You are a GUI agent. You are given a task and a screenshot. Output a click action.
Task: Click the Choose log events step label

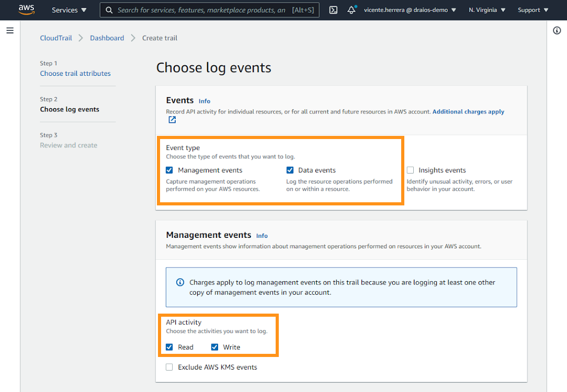(70, 109)
